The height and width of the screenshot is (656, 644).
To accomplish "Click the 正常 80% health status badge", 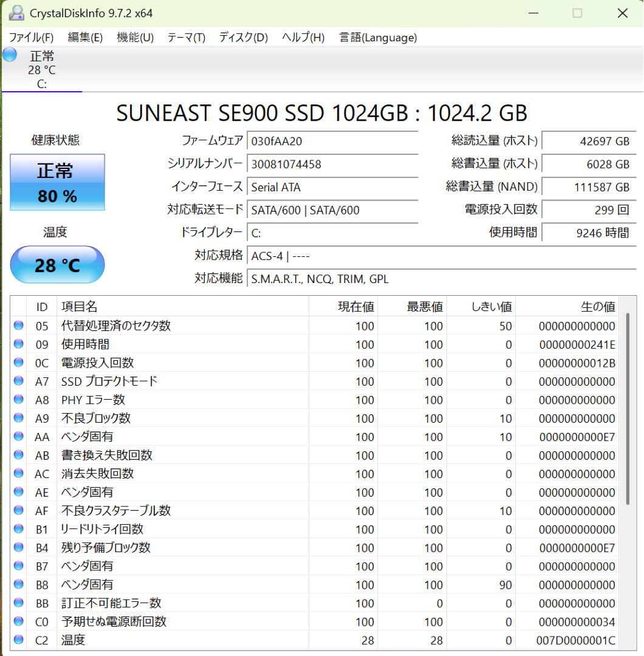I will point(57,182).
